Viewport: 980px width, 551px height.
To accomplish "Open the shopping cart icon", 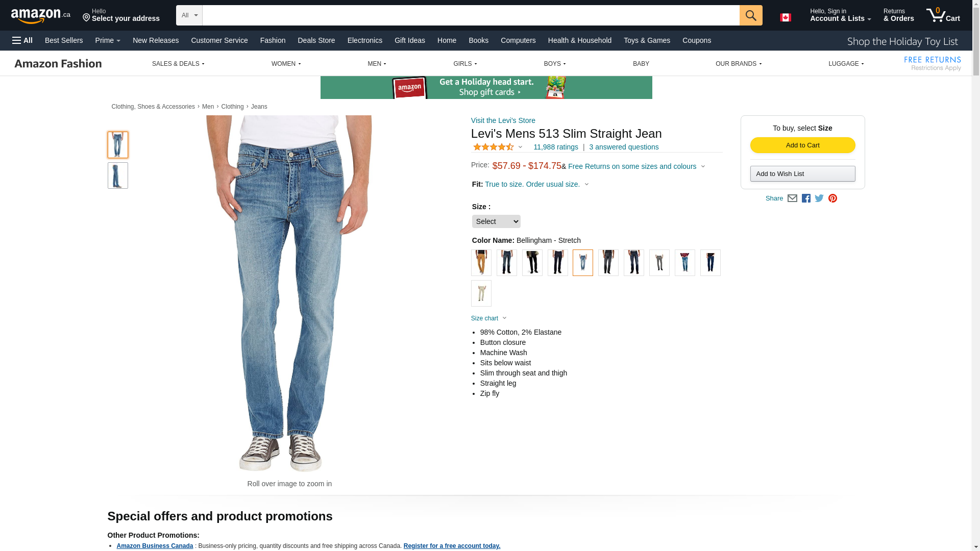I will [943, 15].
